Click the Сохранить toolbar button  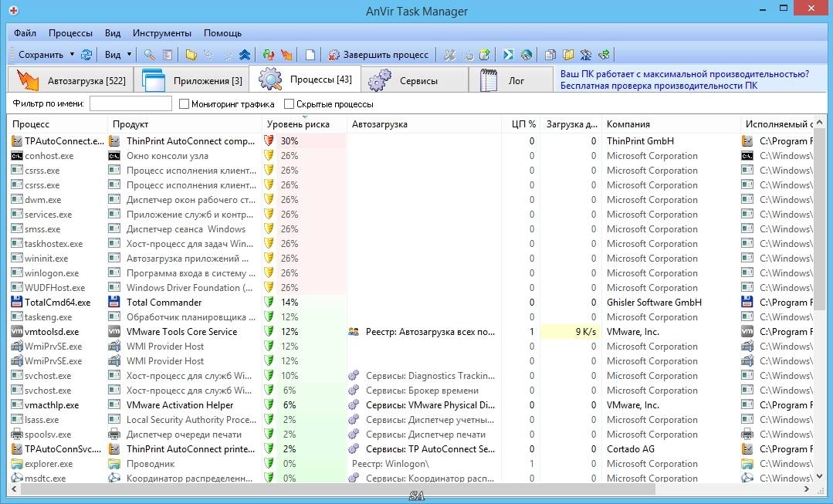pos(40,54)
